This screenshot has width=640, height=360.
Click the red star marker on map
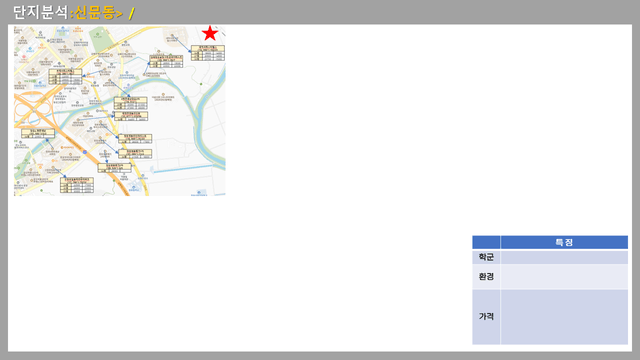(x=210, y=33)
